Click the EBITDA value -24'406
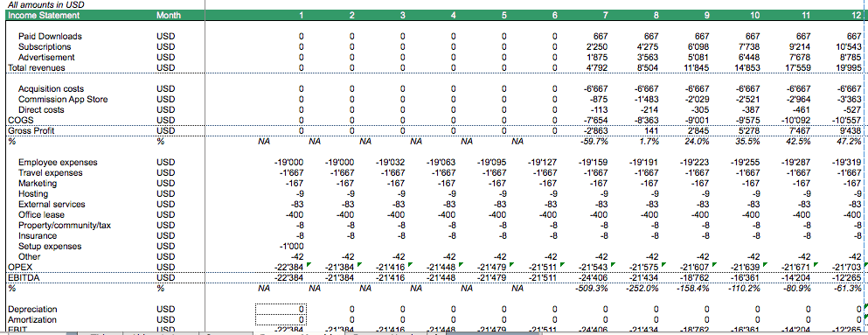The width and height of the screenshot is (868, 335). (594, 277)
